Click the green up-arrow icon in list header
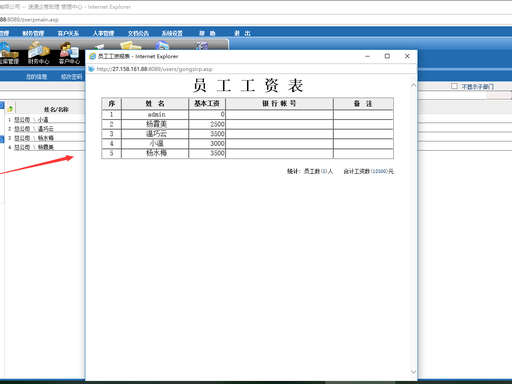Screen dimensions: 512x384 point(10,108)
